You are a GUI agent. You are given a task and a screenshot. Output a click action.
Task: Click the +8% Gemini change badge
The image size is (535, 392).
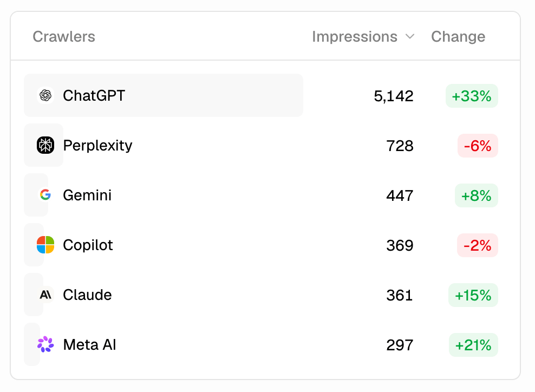click(x=477, y=195)
